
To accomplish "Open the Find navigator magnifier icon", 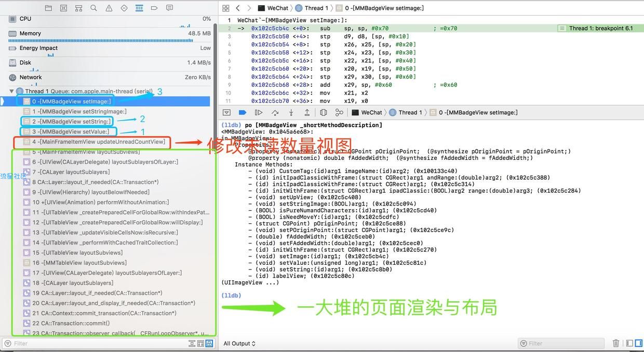I will tap(93, 8).
